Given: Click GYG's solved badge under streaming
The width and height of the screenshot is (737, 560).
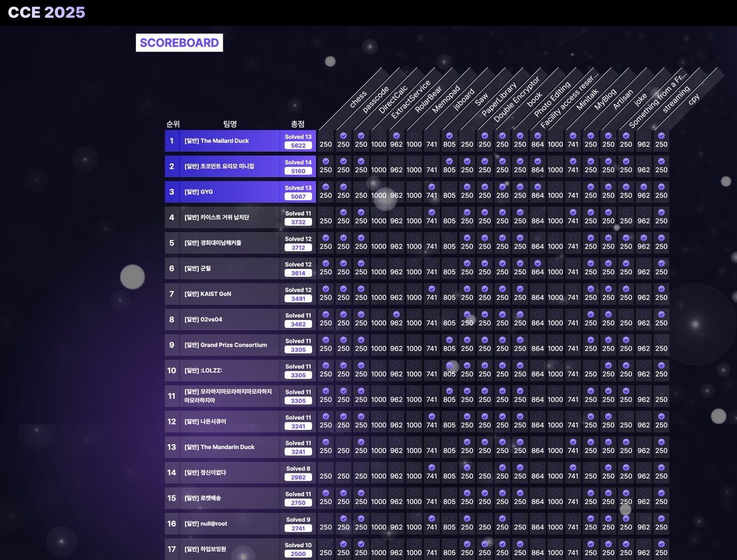Looking at the screenshot, I should coord(644,187).
